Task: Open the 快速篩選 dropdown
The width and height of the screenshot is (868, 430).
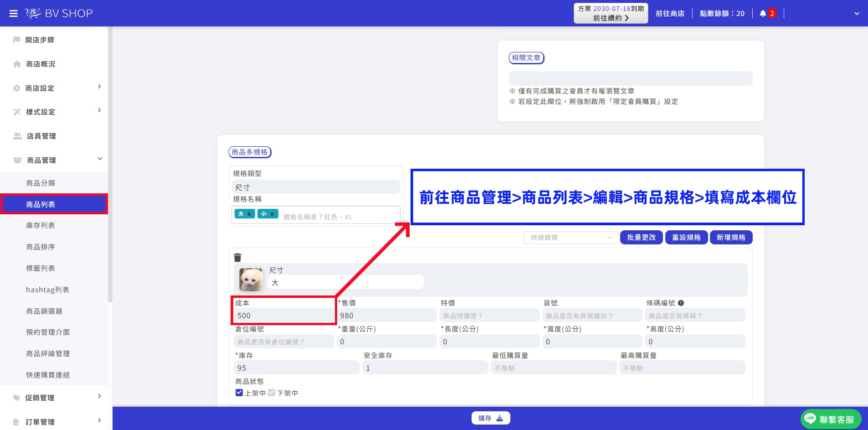Action: (x=570, y=238)
